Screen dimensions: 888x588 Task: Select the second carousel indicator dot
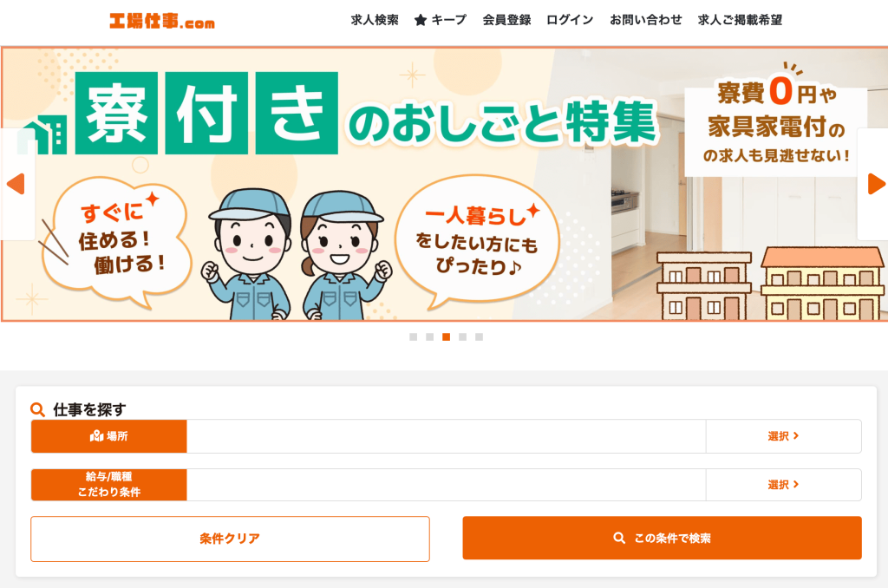tap(430, 337)
